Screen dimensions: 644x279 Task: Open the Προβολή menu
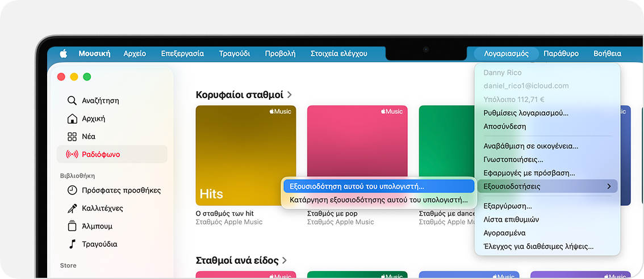(x=280, y=53)
